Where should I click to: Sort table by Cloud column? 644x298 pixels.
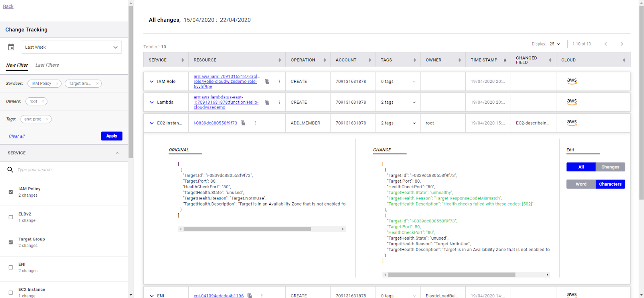[624, 60]
